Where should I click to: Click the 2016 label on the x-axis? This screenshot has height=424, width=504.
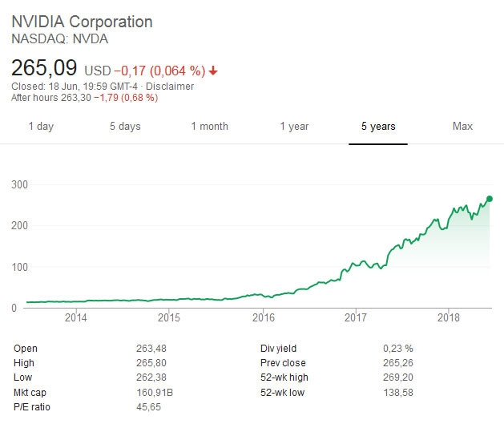(263, 317)
